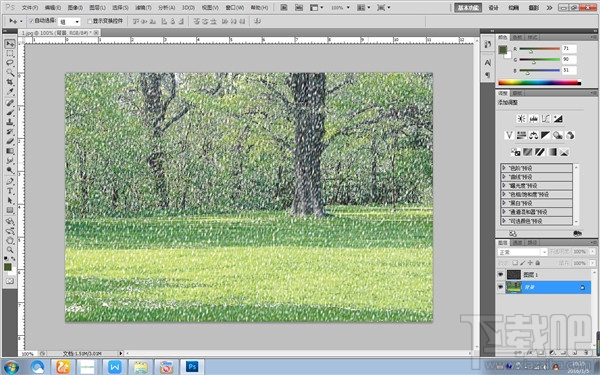Screen dimensions: 600x375
Task: Pick a color from the spectrum ramp
Action: [540, 82]
